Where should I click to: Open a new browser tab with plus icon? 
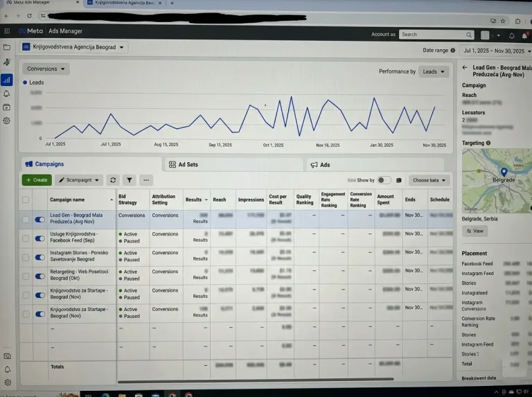click(x=172, y=3)
